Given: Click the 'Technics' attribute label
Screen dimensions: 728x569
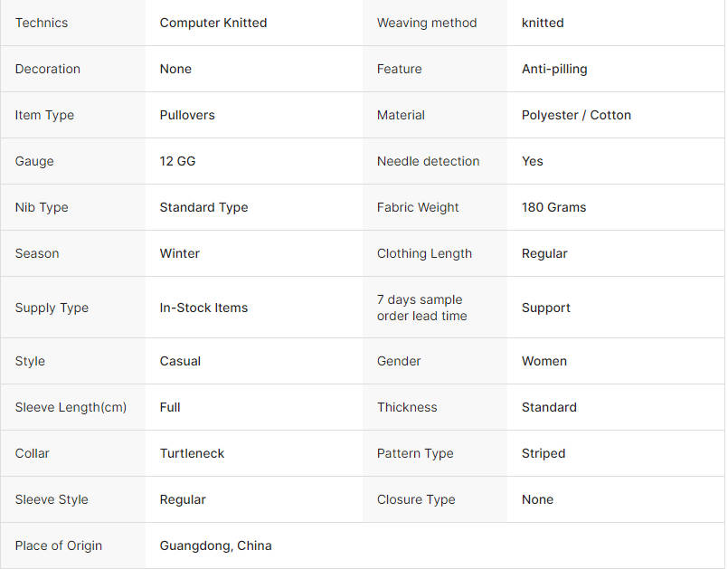Looking at the screenshot, I should 42,23.
